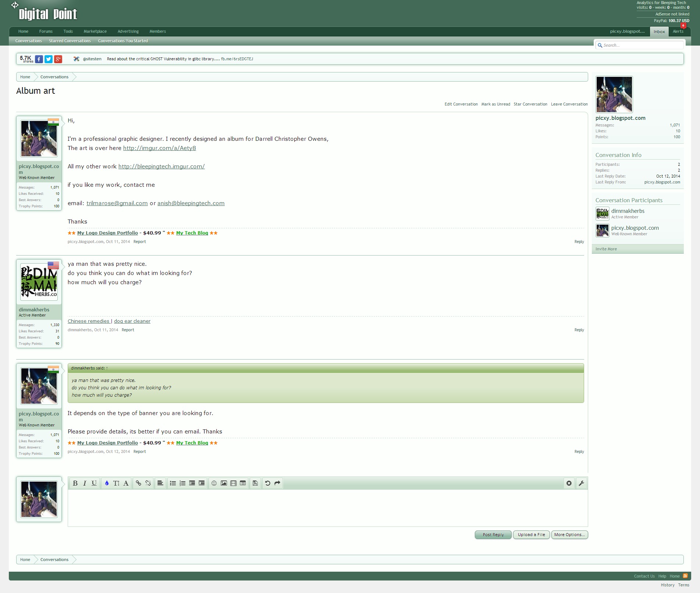
Task: Toggle italic formatting in the reply editor
Action: point(85,483)
